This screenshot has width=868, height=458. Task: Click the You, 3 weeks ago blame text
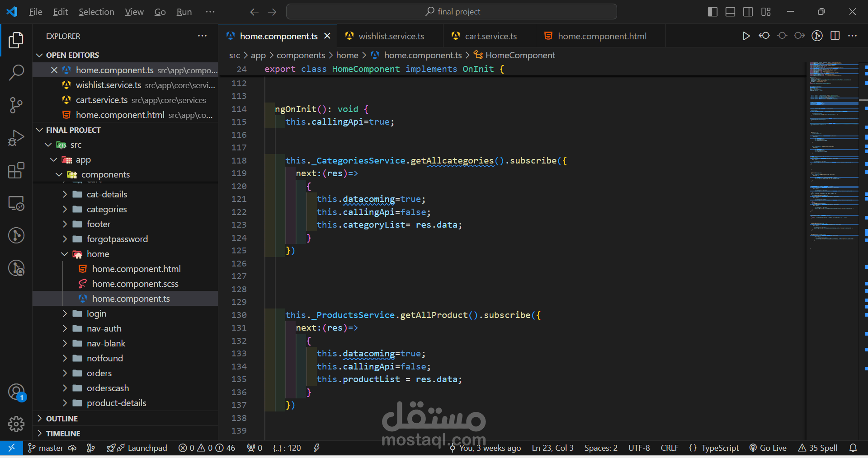point(485,448)
